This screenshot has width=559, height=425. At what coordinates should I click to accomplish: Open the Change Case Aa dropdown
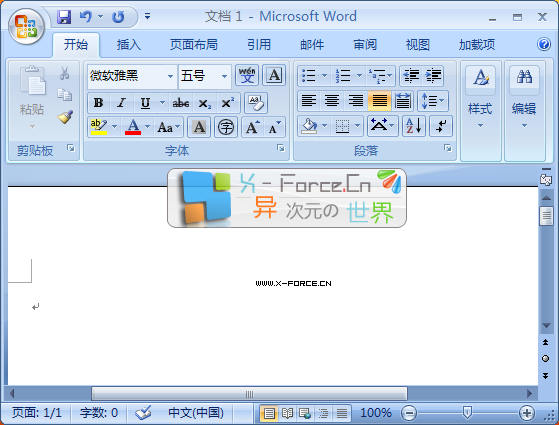pyautogui.click(x=169, y=127)
